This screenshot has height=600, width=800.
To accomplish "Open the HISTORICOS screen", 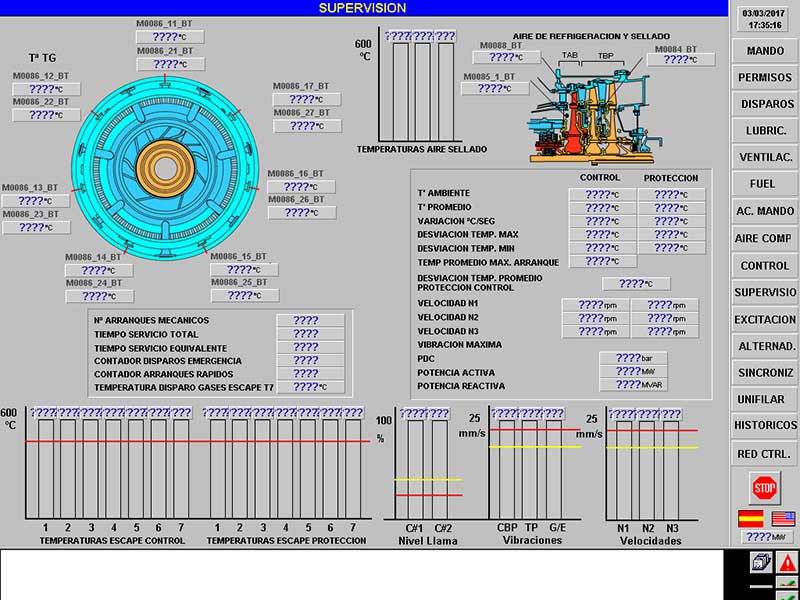I will point(764,425).
